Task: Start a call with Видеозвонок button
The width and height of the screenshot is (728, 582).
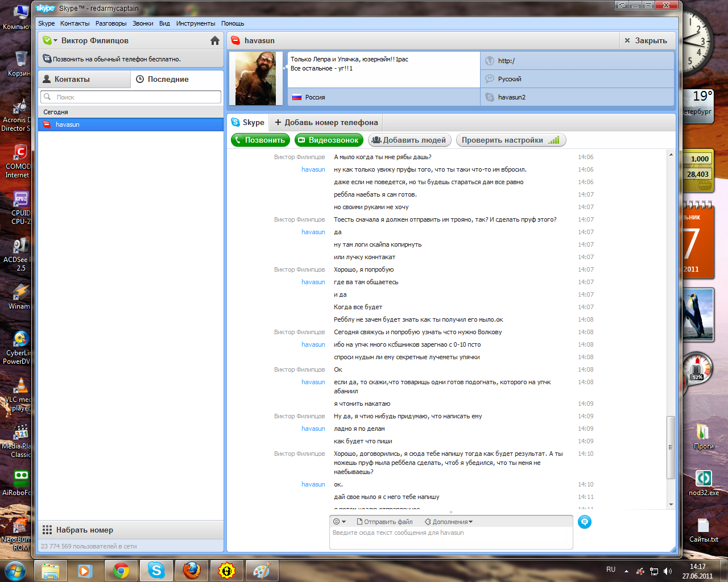Action: click(329, 140)
